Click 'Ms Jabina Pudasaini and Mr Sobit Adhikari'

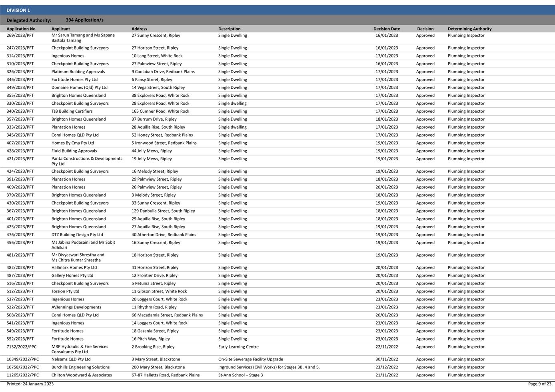click(83, 245)
